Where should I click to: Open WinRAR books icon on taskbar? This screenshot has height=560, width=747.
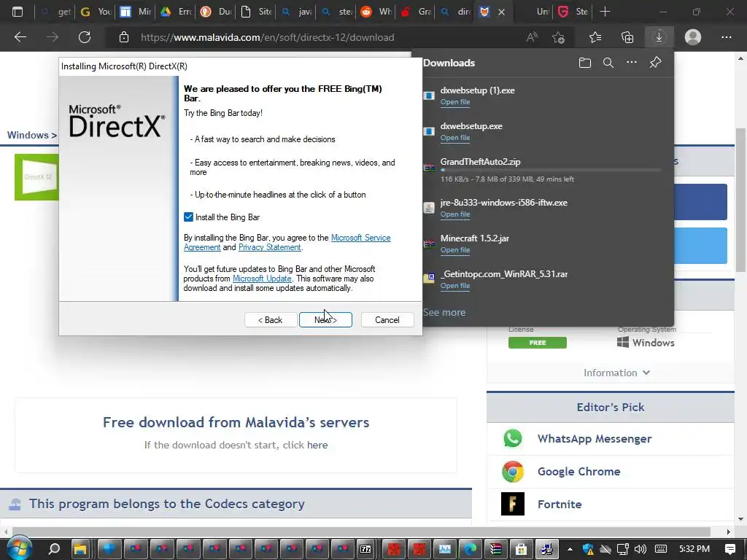click(x=496, y=549)
